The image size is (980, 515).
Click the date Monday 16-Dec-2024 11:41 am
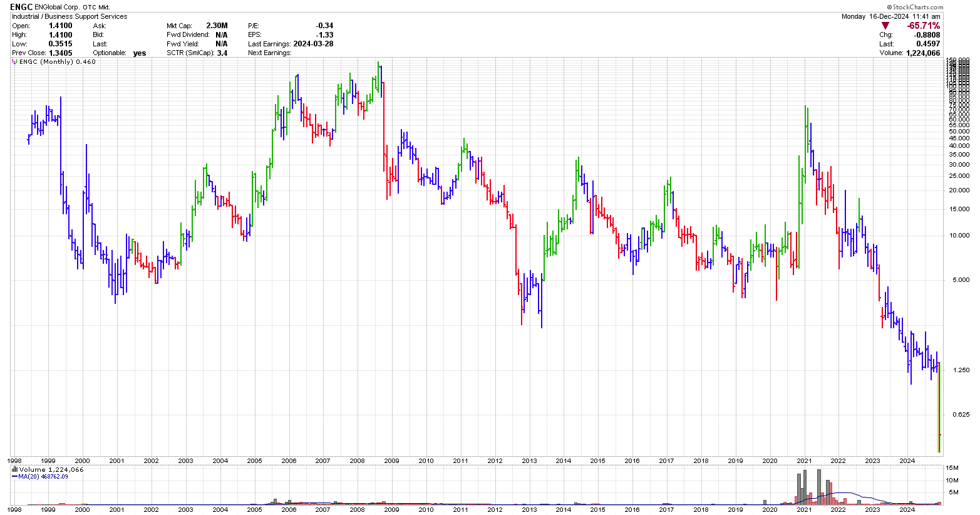pos(890,16)
